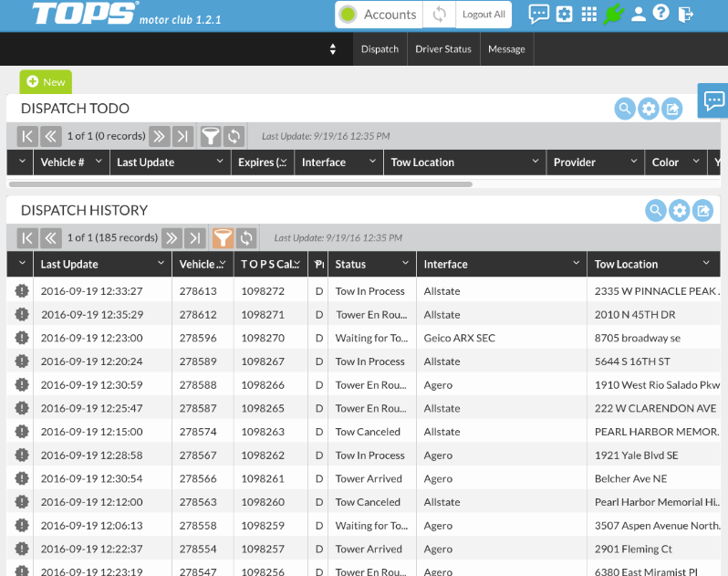728x576 pixels.
Task: Open Last Update column menu in Dispatch History
Action: [x=161, y=263]
